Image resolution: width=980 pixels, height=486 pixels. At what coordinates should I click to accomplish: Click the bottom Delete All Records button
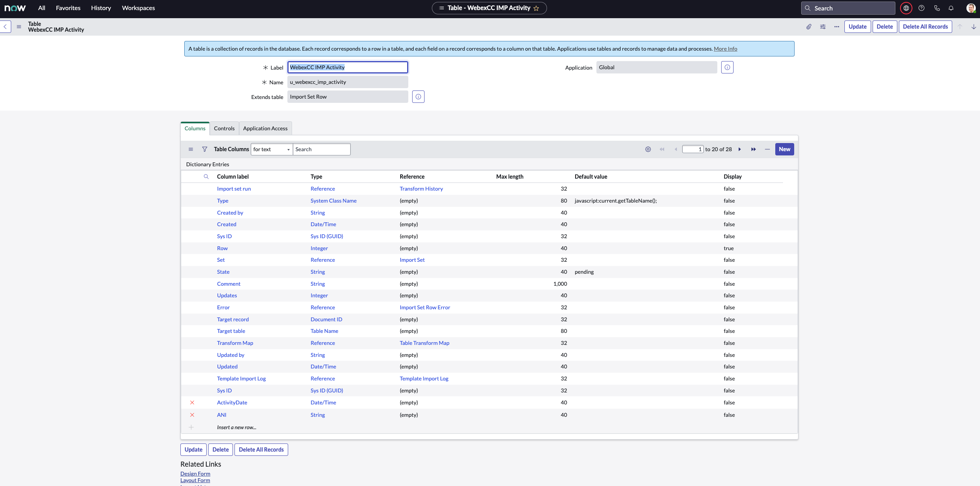pyautogui.click(x=261, y=450)
